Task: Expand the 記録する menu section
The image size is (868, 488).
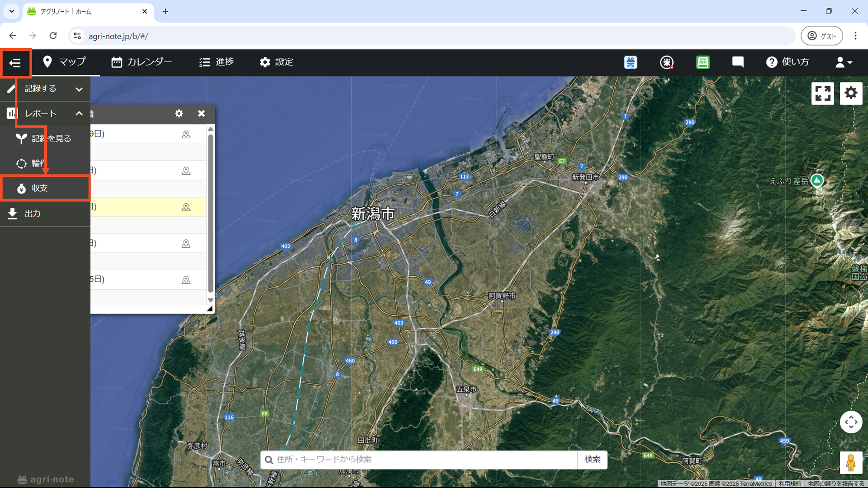Action: point(79,89)
